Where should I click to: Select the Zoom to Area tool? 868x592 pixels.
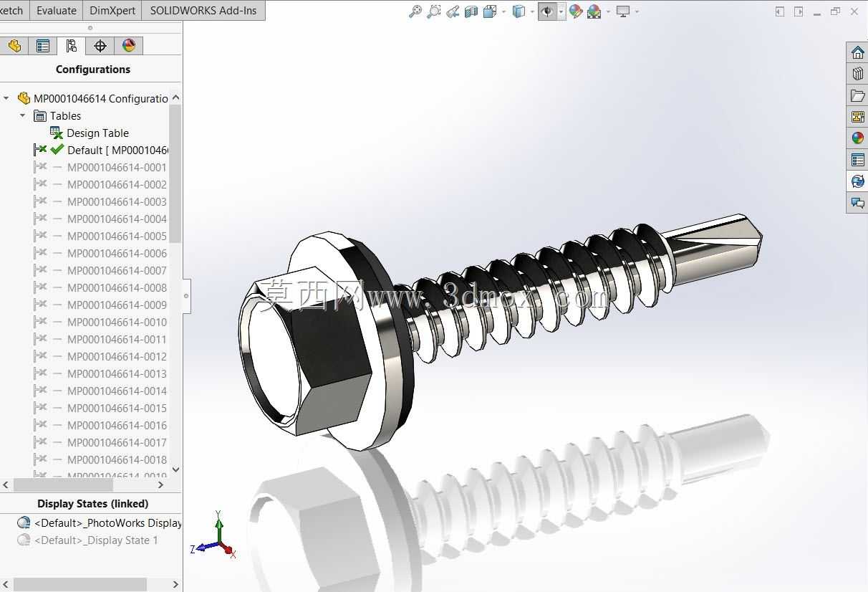pyautogui.click(x=434, y=11)
